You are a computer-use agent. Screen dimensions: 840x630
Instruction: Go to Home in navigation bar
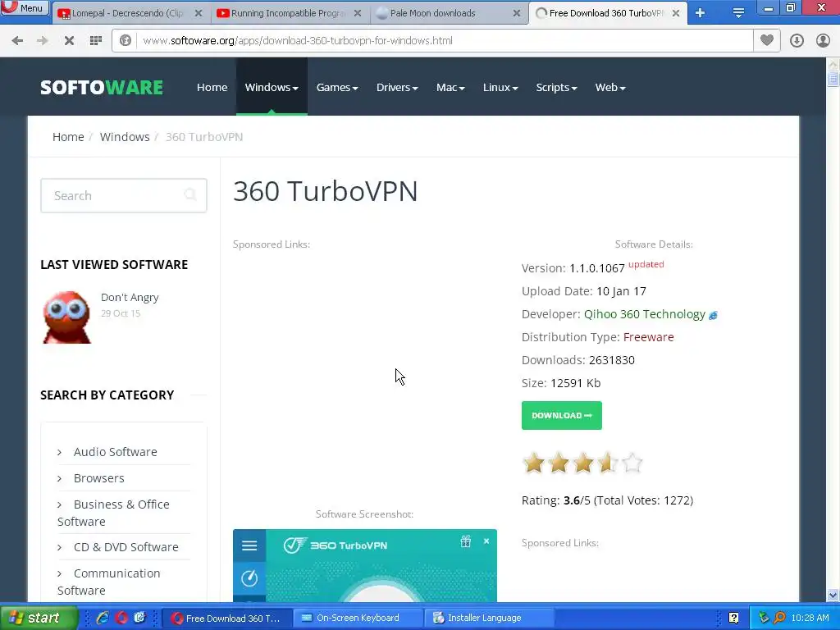coord(212,87)
